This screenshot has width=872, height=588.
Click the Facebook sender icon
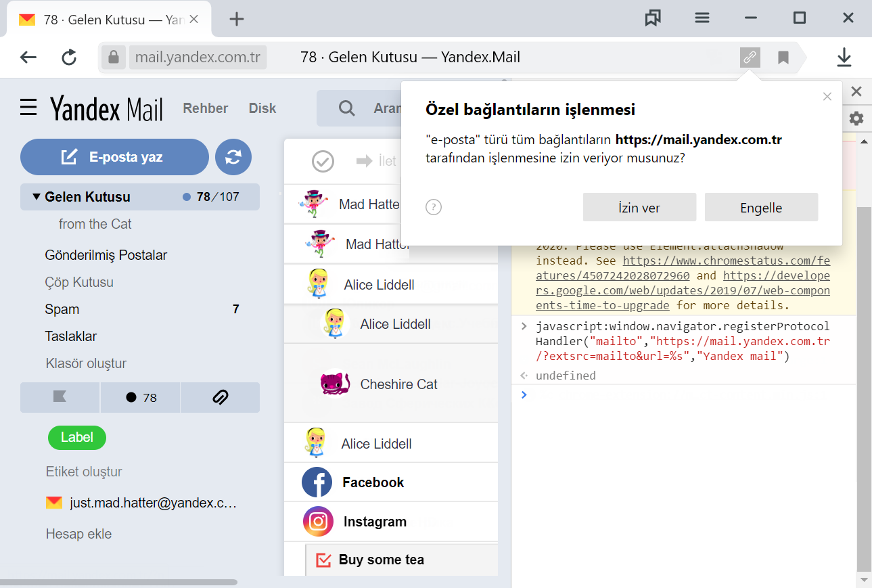pos(317,482)
